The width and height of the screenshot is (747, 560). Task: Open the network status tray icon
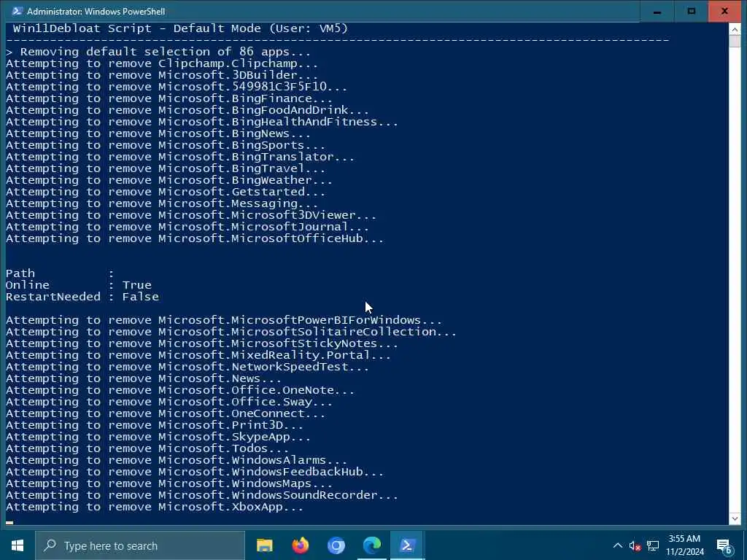[653, 545]
